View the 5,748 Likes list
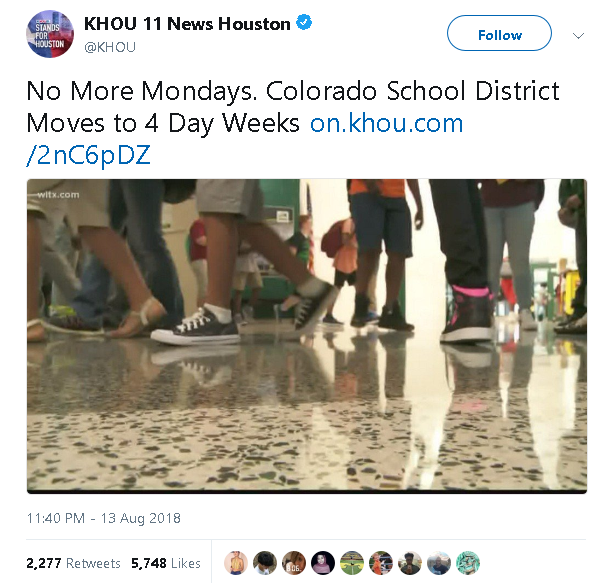Screen dimensions: 611x583 [x=166, y=563]
